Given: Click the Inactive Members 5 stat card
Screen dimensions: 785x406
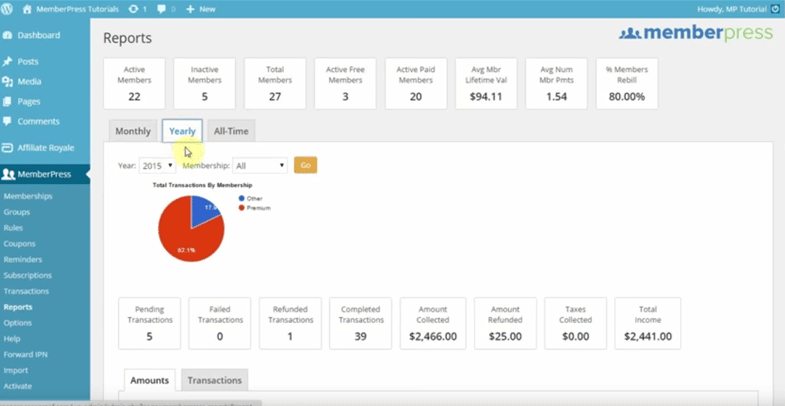Looking at the screenshot, I should tap(205, 84).
